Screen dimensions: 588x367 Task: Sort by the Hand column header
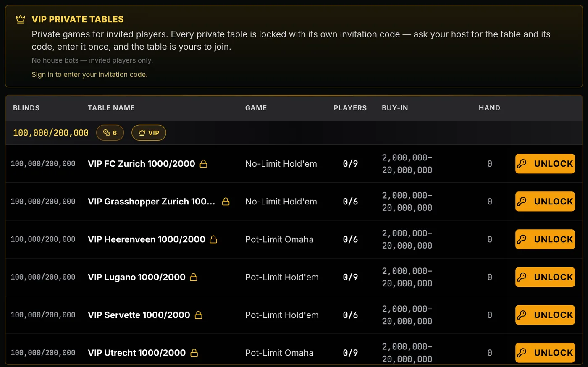[x=489, y=108]
